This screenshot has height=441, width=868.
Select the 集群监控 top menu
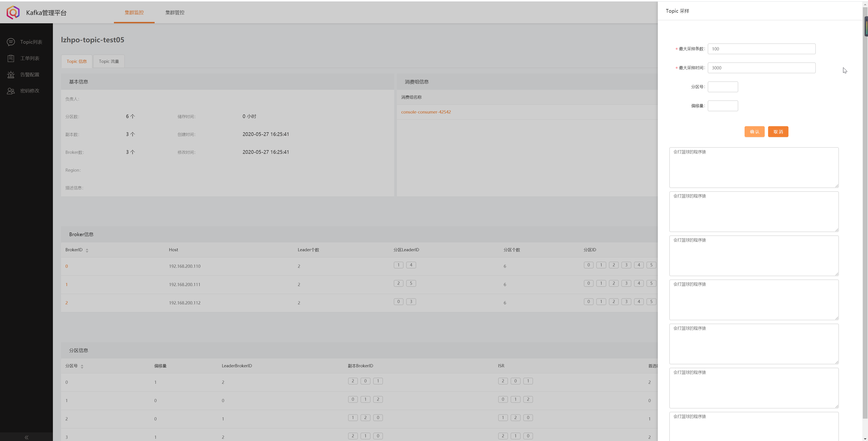[x=134, y=12]
